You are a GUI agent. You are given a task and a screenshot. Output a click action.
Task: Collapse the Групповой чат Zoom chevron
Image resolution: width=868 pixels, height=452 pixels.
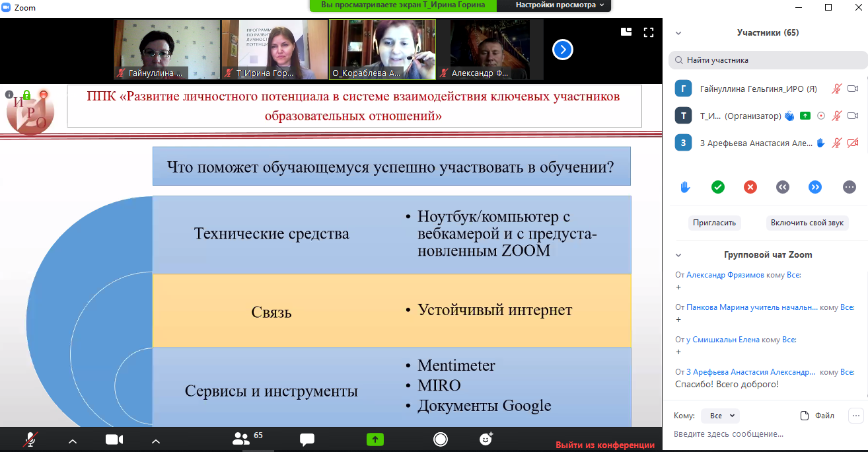click(678, 255)
